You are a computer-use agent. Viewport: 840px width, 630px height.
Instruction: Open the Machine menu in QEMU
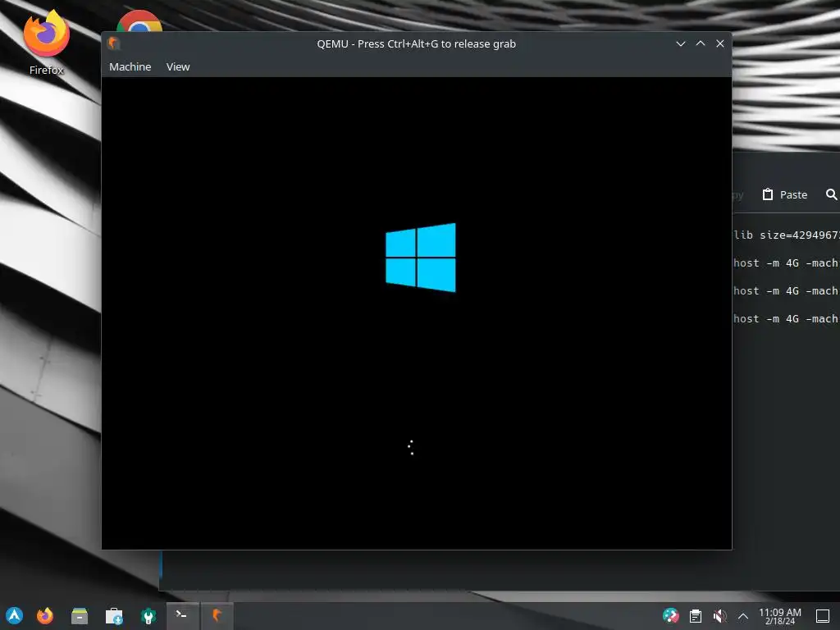(130, 67)
